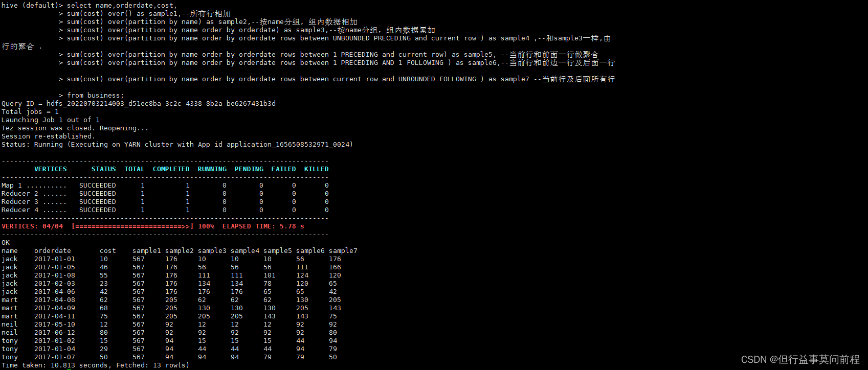
Task: Click 'Launching Job 1 out of 1' text
Action: (51, 120)
